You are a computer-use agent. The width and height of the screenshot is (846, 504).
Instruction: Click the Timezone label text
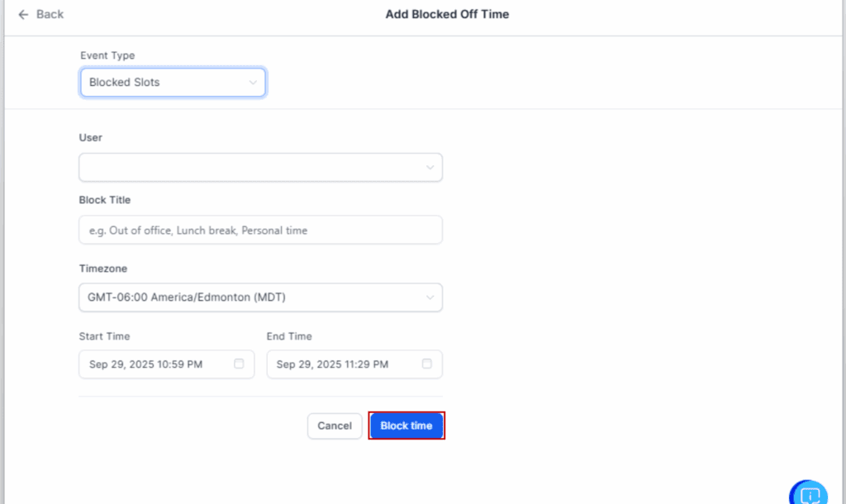103,269
